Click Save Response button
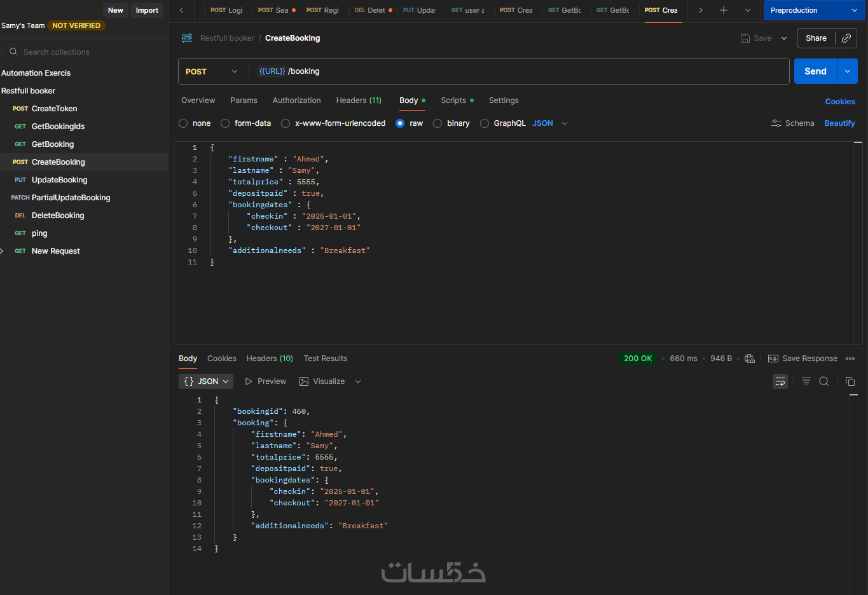The height and width of the screenshot is (595, 868). pos(803,359)
